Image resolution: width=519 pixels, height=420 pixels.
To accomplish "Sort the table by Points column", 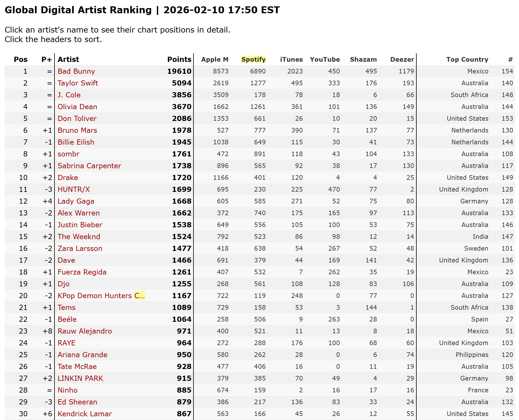I will [179, 59].
